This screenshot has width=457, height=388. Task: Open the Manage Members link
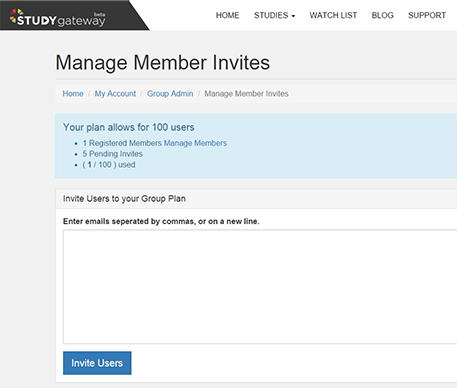coord(195,143)
